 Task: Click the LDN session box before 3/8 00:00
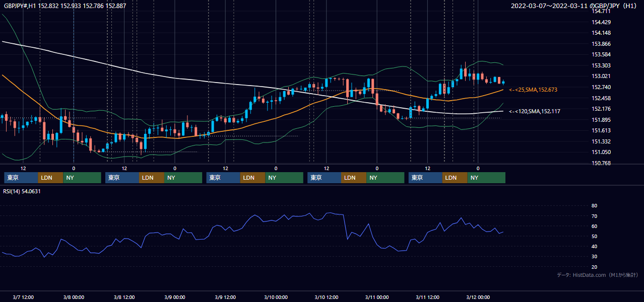click(x=51, y=178)
